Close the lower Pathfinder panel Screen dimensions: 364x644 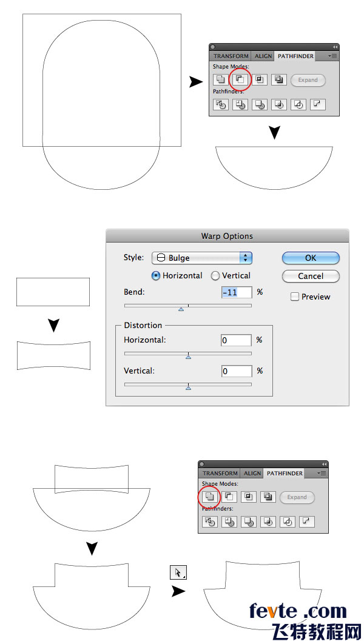[x=202, y=464]
